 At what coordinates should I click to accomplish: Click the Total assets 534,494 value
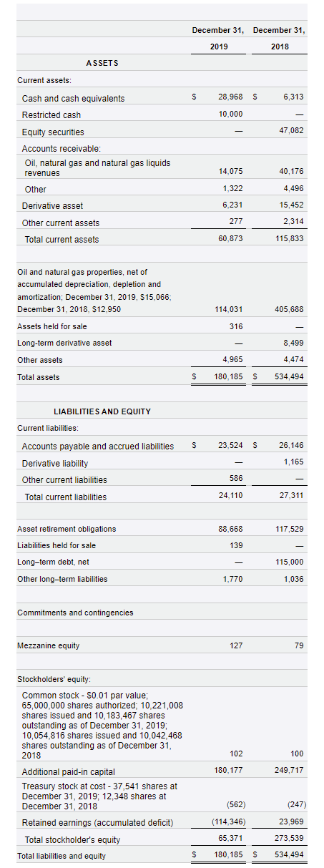coord(290,376)
